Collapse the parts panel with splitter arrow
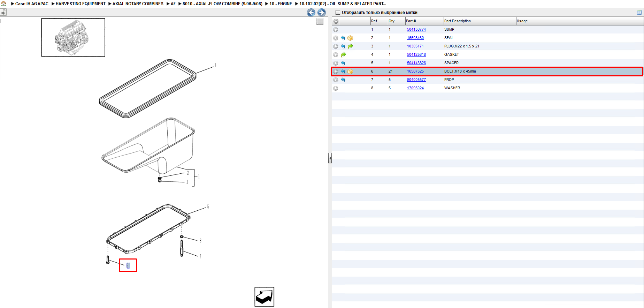644x308 pixels. point(330,158)
